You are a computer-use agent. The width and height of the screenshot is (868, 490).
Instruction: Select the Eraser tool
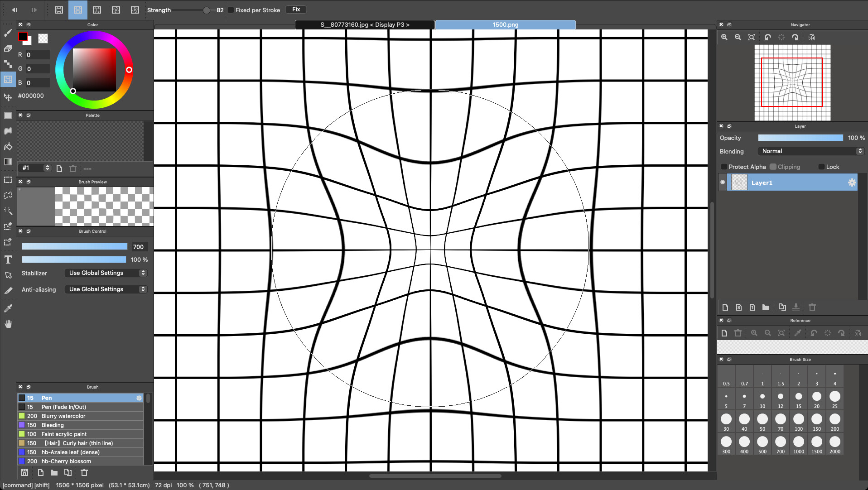point(8,48)
